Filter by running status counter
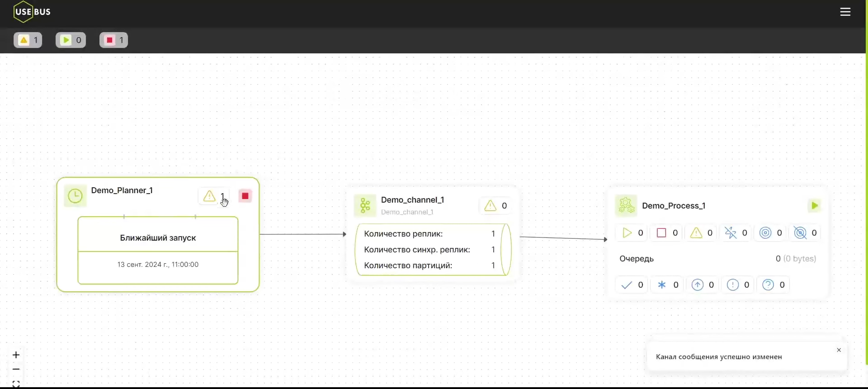This screenshot has height=389, width=868. pyautogui.click(x=71, y=40)
